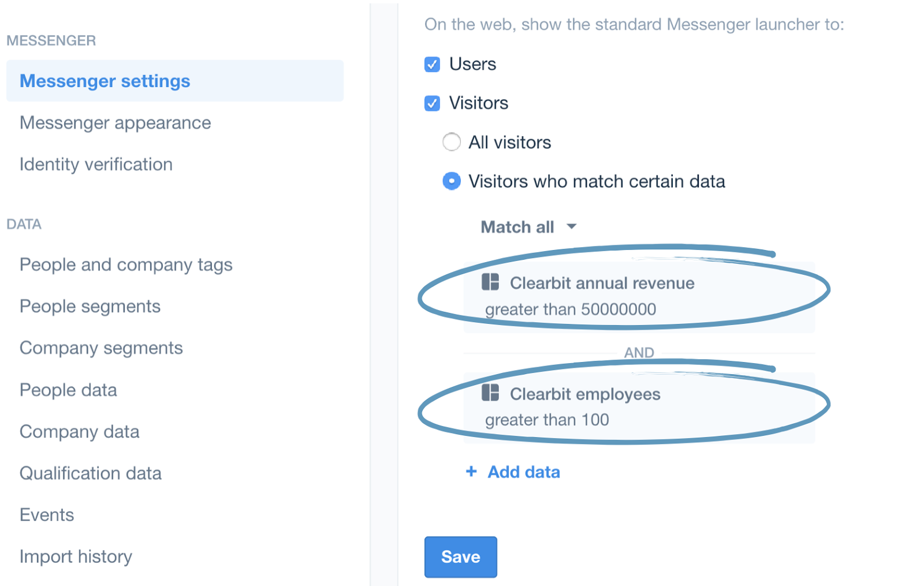Select Visitors who match certain data

point(452,181)
